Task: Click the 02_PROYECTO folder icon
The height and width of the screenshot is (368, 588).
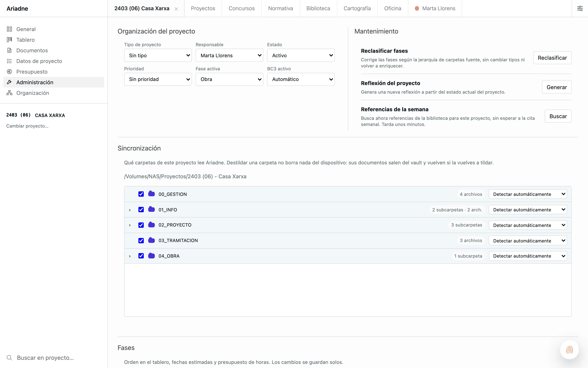Action: point(151,225)
